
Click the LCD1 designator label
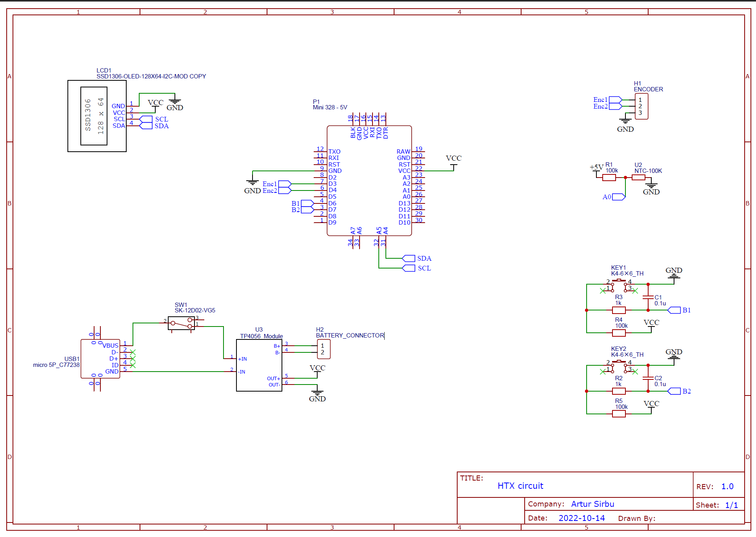[104, 71]
